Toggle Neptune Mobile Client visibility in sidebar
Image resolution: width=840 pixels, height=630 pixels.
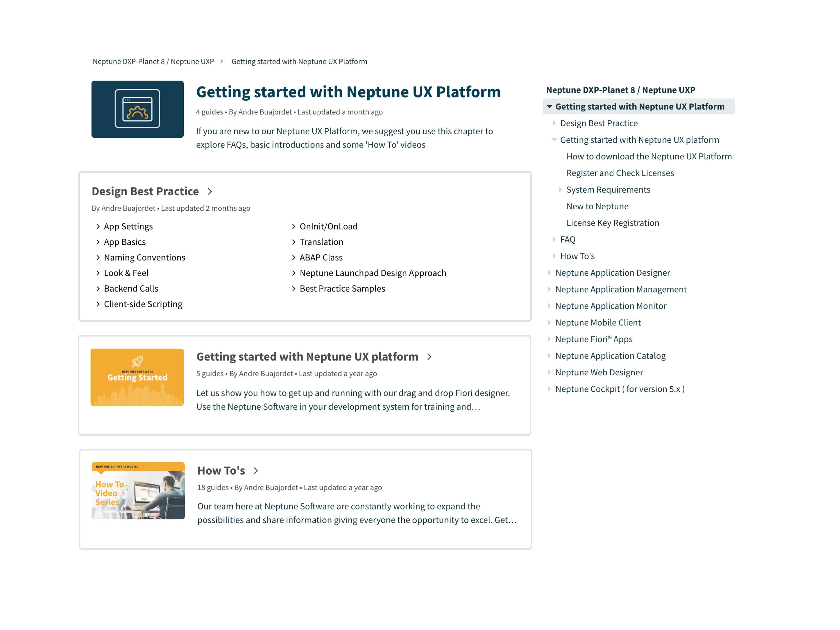[551, 322]
